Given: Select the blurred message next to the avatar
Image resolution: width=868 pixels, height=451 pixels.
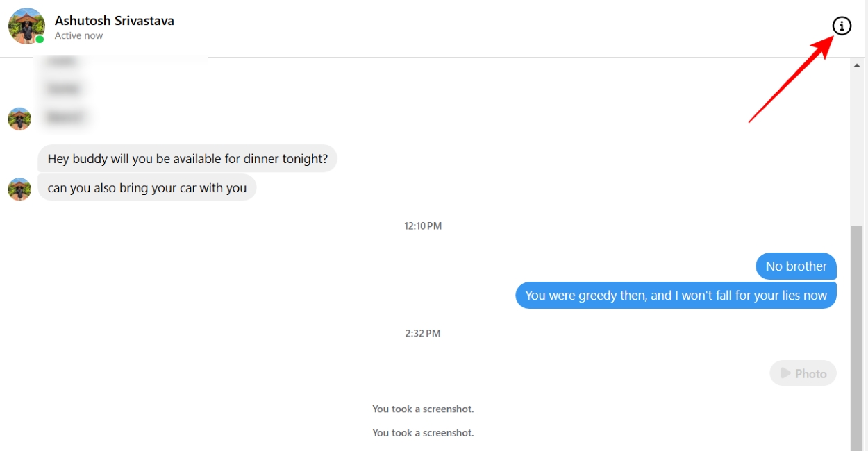Looking at the screenshot, I should point(65,117).
